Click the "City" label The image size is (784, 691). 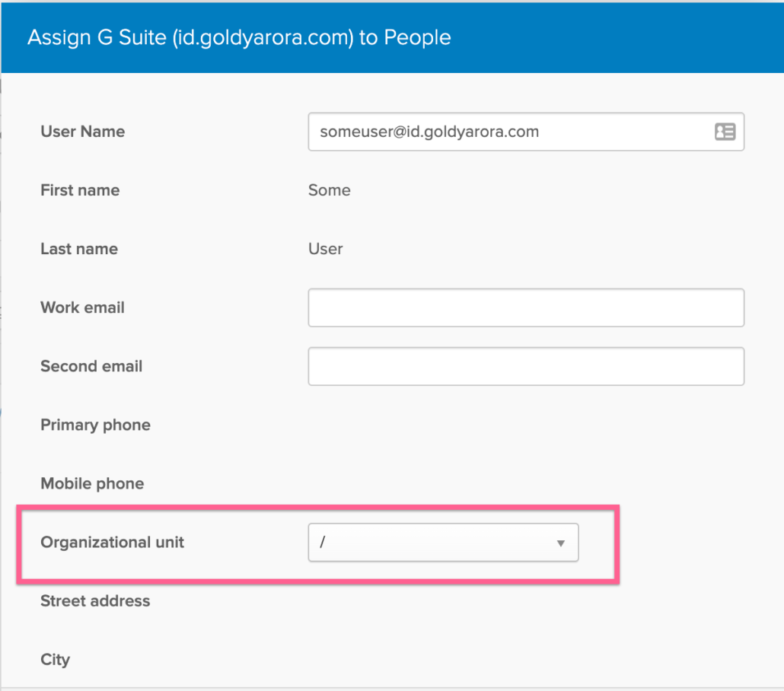click(55, 660)
